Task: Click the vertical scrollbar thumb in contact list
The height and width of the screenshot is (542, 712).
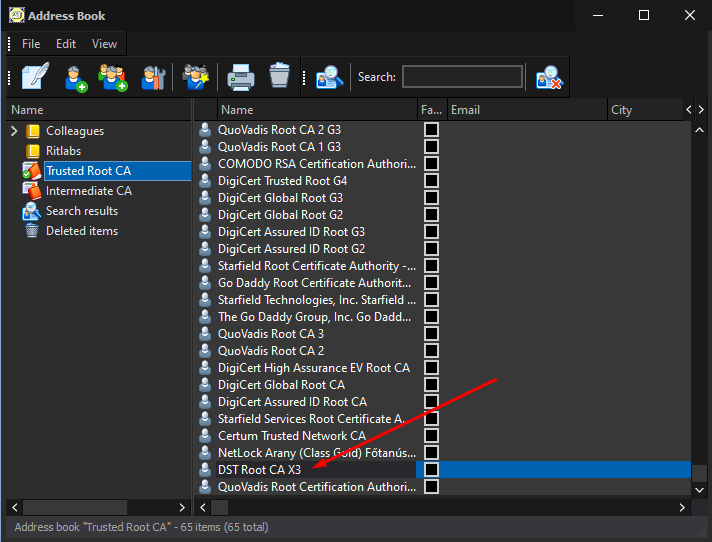Action: coord(699,473)
